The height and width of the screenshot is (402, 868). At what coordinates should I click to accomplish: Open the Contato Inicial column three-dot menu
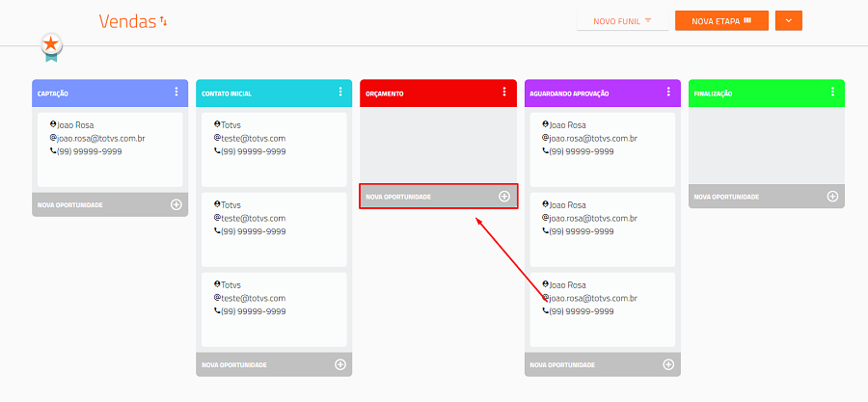pos(340,92)
